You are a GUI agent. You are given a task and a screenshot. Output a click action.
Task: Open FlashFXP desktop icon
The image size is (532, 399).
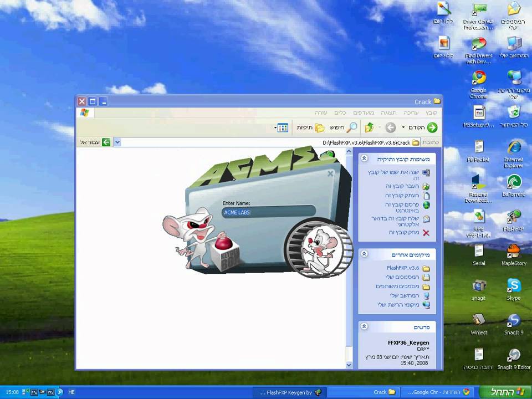point(513,220)
